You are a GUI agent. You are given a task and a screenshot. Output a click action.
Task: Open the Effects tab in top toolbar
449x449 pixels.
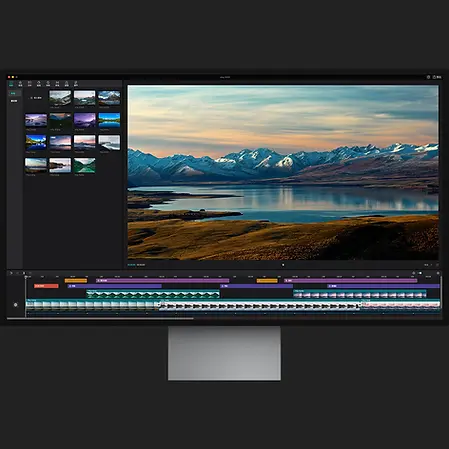tap(48, 83)
